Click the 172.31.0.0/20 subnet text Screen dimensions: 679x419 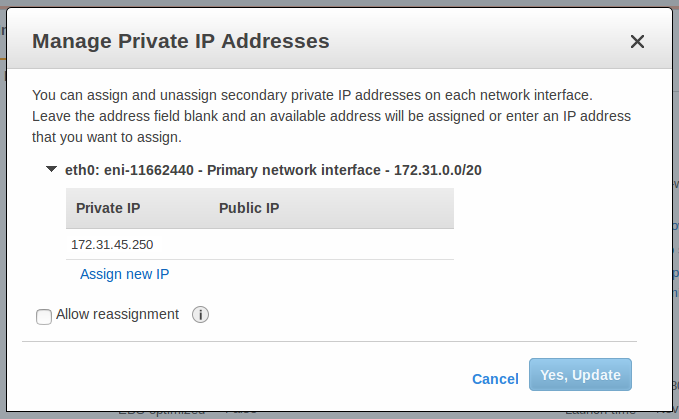point(439,170)
